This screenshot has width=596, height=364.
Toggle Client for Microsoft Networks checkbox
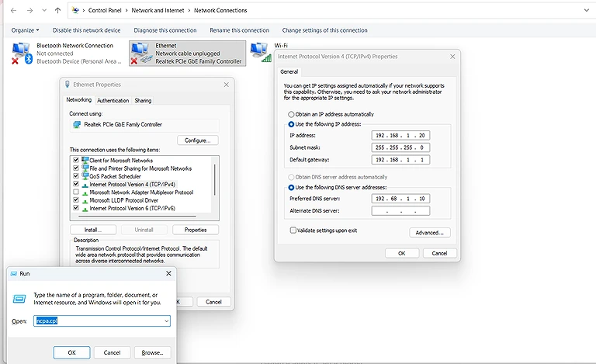pyautogui.click(x=75, y=160)
